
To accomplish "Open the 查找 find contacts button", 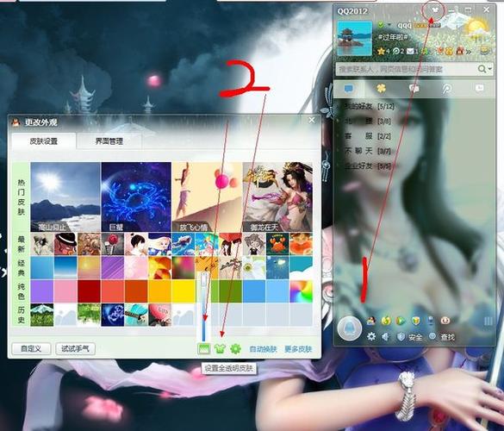I will point(442,337).
